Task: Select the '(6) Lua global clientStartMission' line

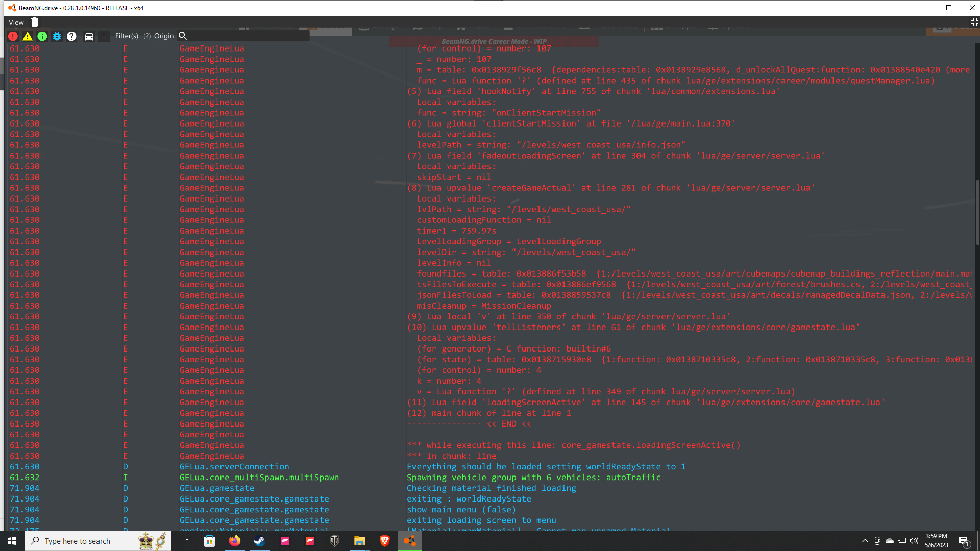Action: coord(571,123)
